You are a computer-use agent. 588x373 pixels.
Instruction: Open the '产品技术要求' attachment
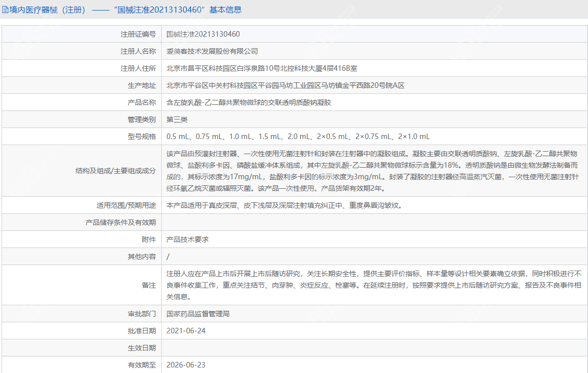pyautogui.click(x=187, y=239)
